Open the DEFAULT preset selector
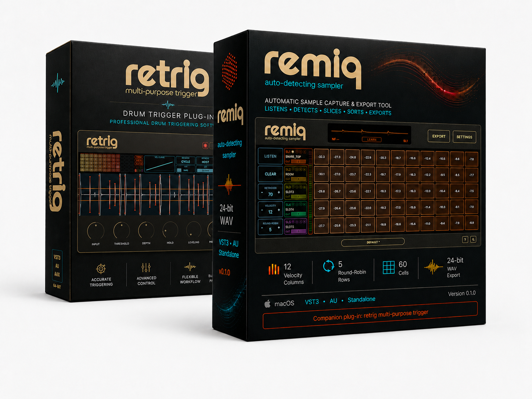This screenshot has height=399, width=532. (373, 242)
